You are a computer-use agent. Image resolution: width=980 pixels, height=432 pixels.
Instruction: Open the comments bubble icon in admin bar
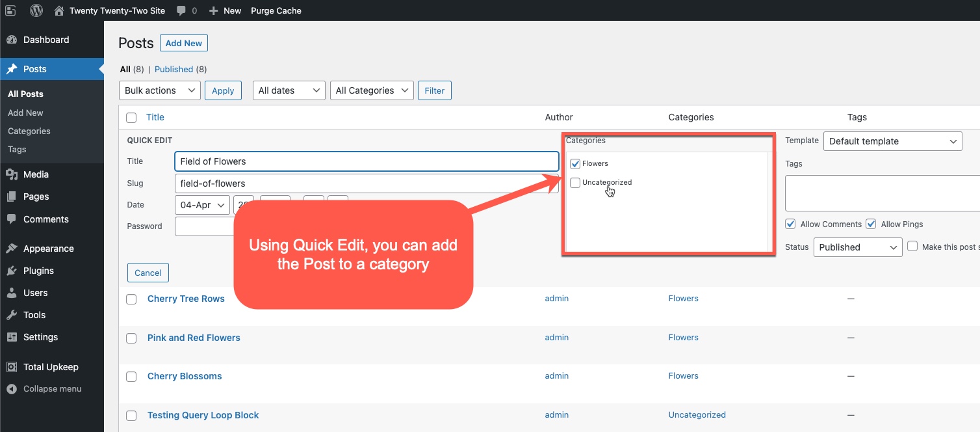180,10
